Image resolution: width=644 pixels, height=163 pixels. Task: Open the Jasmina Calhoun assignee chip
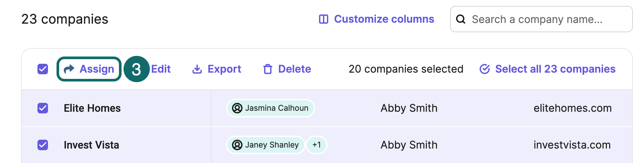pos(276,108)
